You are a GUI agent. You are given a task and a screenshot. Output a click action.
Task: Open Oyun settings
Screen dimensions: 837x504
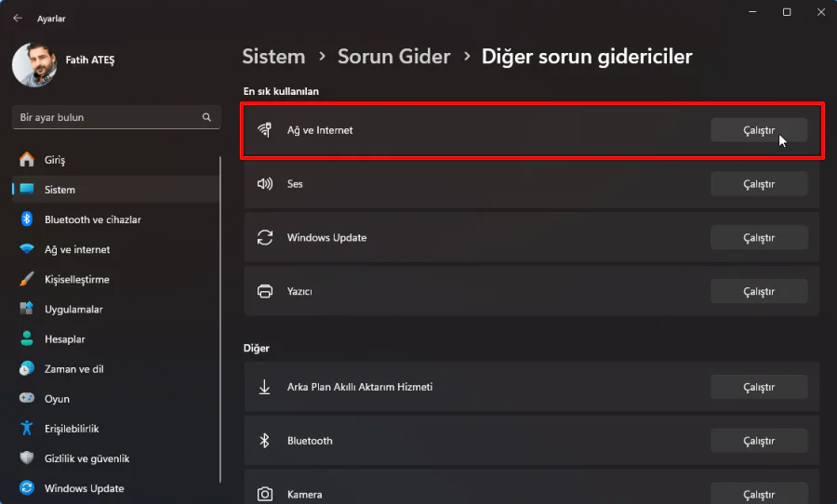tap(116, 399)
